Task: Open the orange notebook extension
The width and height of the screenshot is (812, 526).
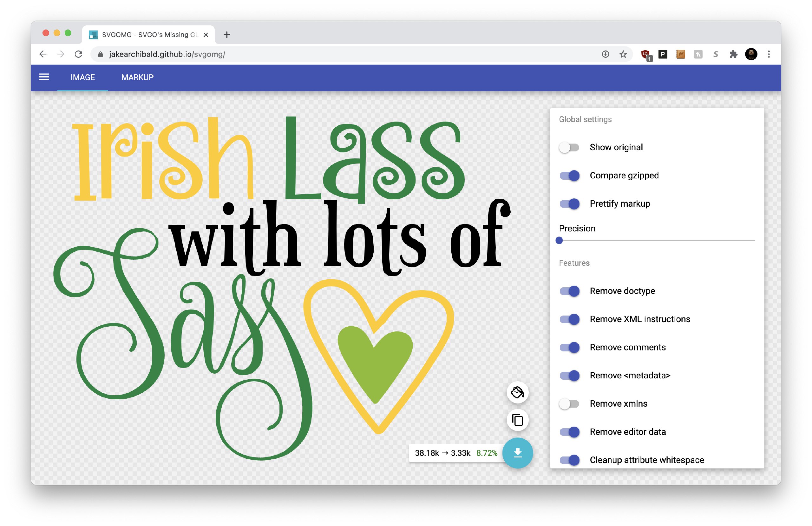Action: (x=681, y=54)
